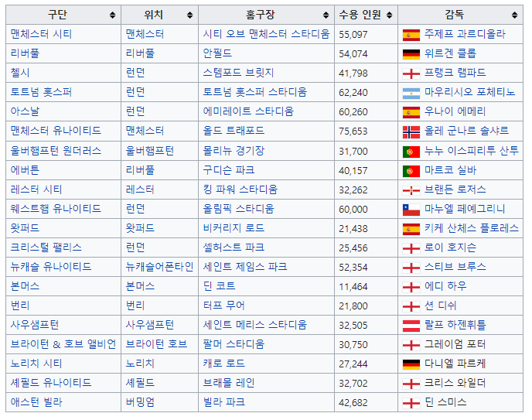The width and height of the screenshot is (532, 420).
Task: Open the 안필드 stadium link
Action: [217, 53]
